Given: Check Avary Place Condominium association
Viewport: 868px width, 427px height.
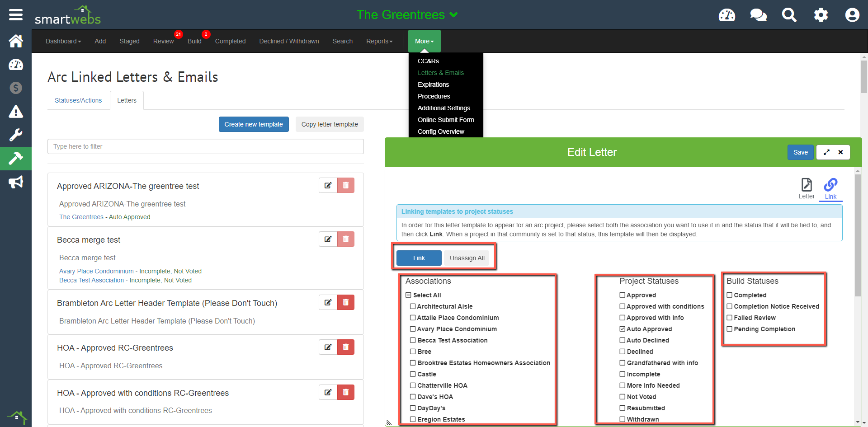Looking at the screenshot, I should pyautogui.click(x=413, y=329).
